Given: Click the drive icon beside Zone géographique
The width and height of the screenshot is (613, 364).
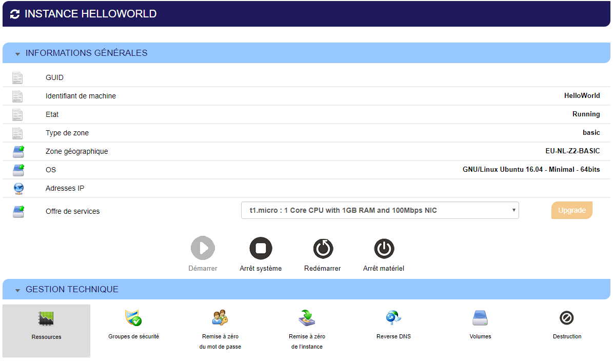Looking at the screenshot, I should [x=18, y=152].
